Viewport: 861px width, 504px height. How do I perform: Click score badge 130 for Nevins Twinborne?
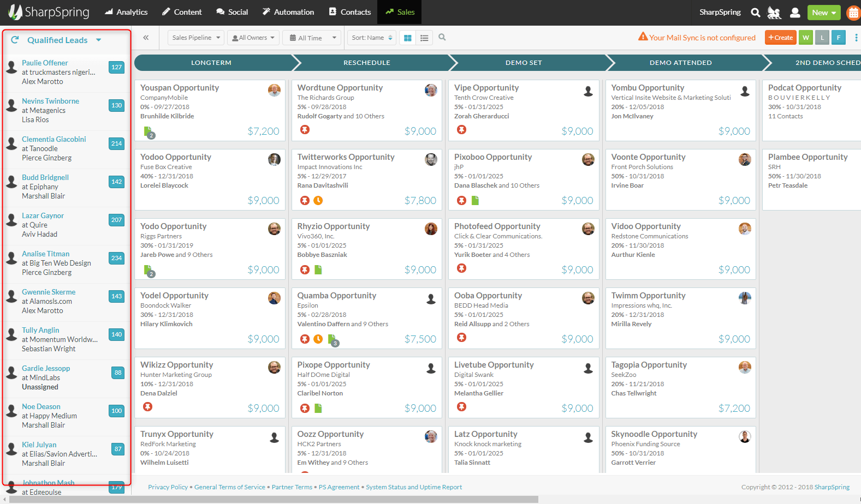click(117, 105)
